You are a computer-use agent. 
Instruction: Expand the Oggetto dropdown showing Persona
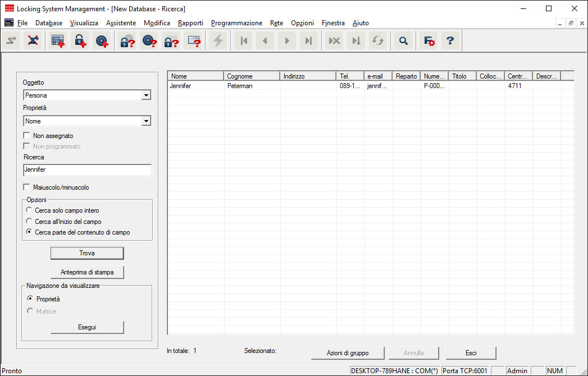146,95
